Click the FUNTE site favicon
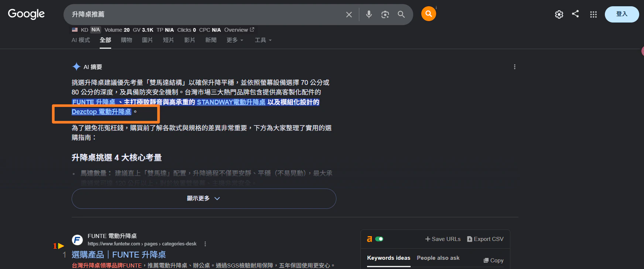 pos(77,240)
